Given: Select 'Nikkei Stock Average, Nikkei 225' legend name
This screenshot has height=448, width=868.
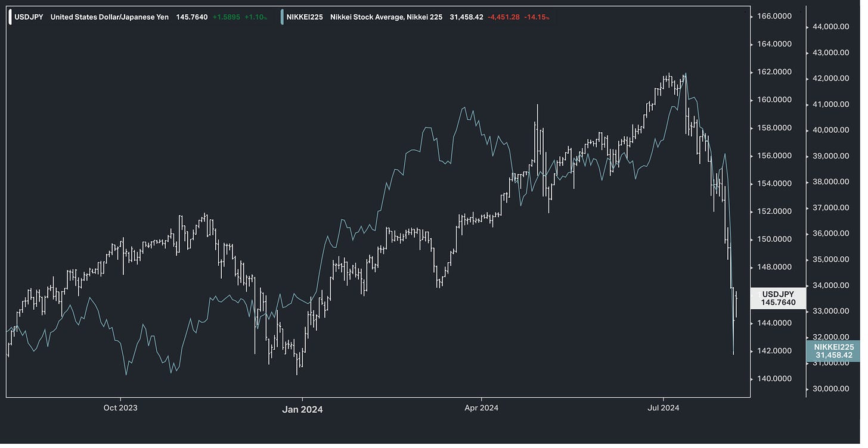Looking at the screenshot, I should [386, 17].
